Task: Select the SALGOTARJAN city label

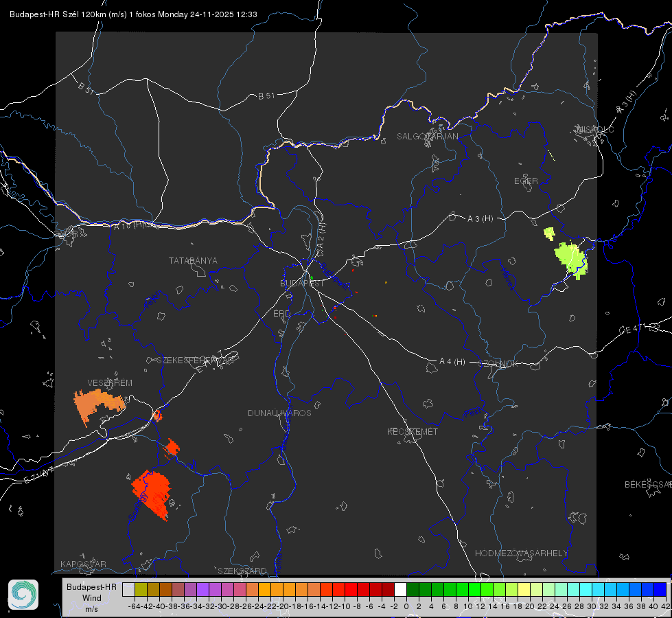Action: pyautogui.click(x=427, y=137)
